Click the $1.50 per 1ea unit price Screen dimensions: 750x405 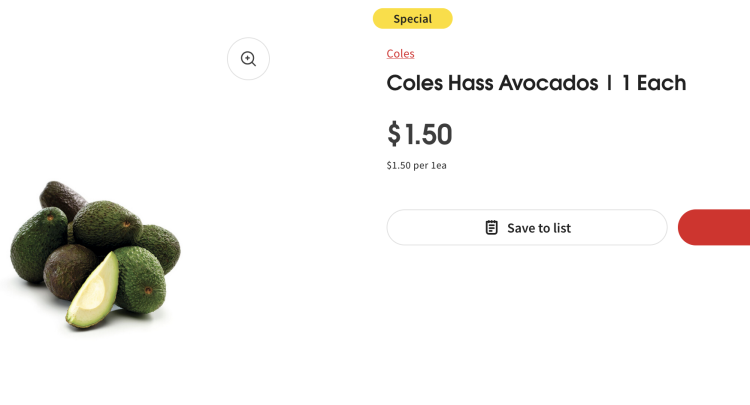tap(417, 165)
